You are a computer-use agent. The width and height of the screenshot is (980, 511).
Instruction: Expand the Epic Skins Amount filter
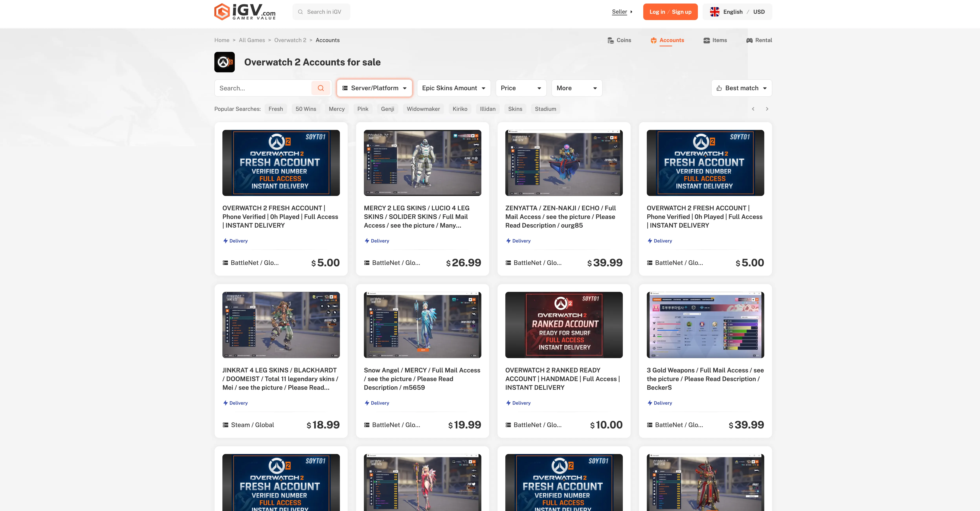453,88
